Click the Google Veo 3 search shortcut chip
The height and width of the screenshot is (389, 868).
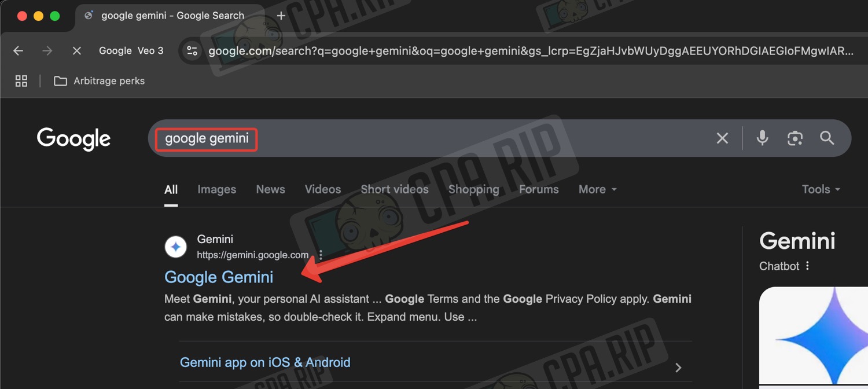[x=131, y=51]
